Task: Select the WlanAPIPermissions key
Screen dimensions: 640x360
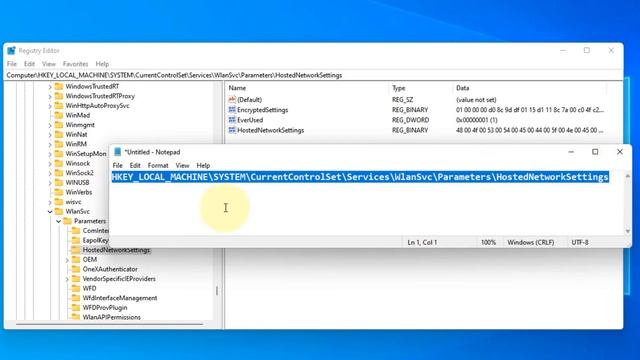Action: tap(111, 317)
